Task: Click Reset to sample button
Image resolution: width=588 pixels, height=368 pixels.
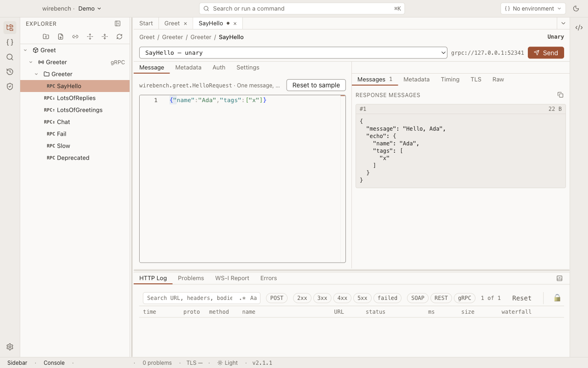Action: tap(316, 85)
